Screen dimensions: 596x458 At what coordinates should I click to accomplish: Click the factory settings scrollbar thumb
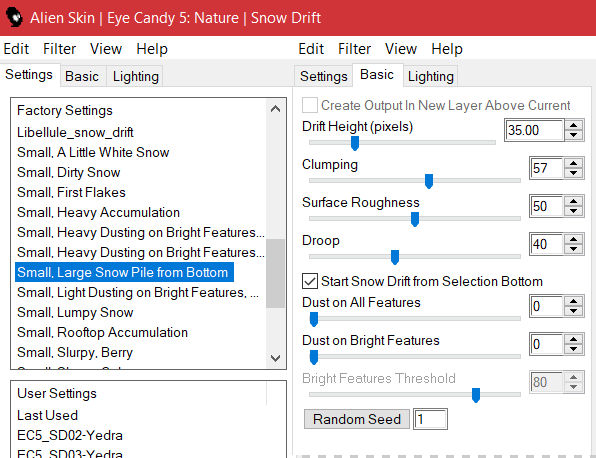pos(275,273)
